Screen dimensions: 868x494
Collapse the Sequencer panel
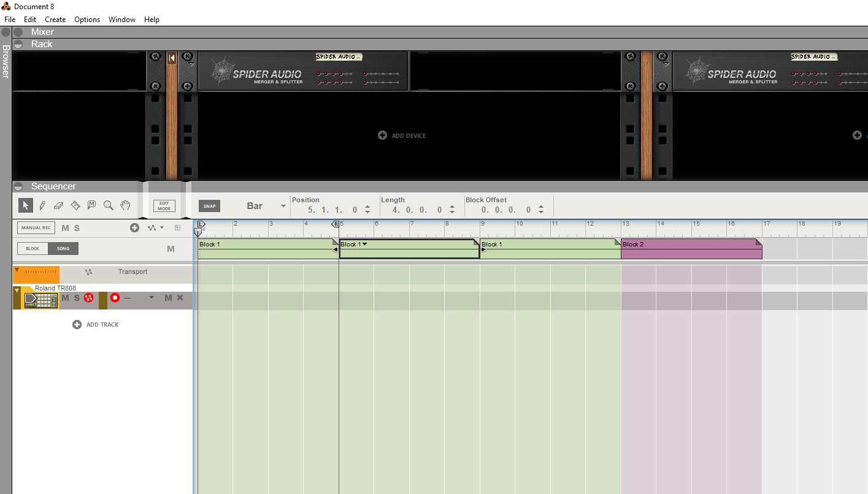[18, 186]
